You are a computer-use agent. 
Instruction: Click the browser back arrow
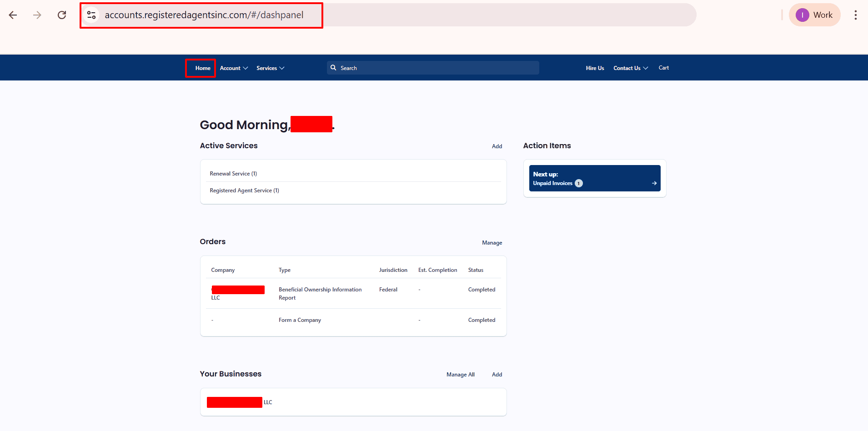coord(13,15)
